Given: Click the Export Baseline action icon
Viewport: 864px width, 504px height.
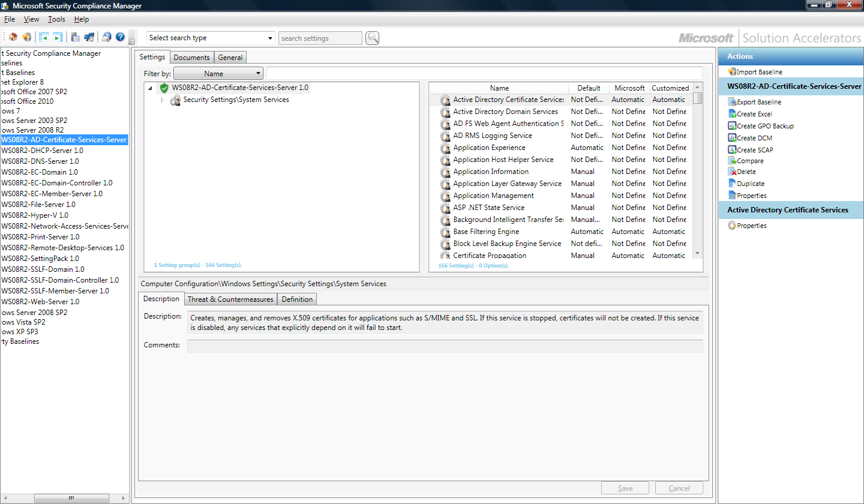Looking at the screenshot, I should 732,102.
